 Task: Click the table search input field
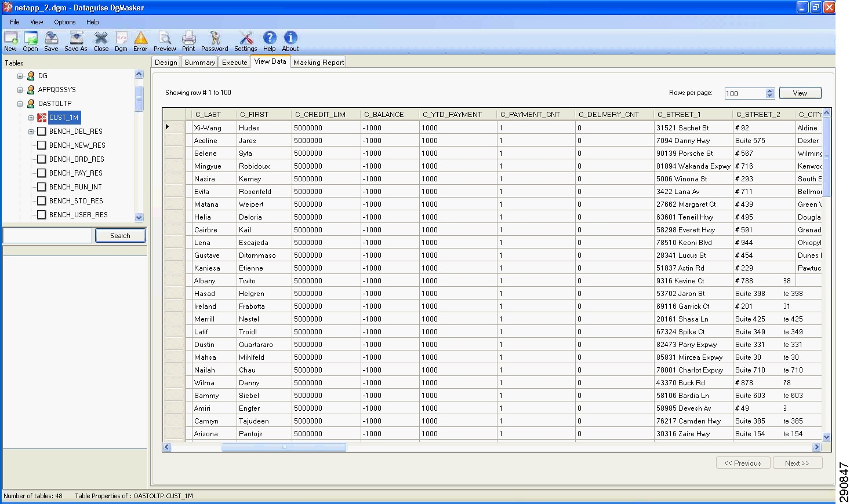(47, 235)
